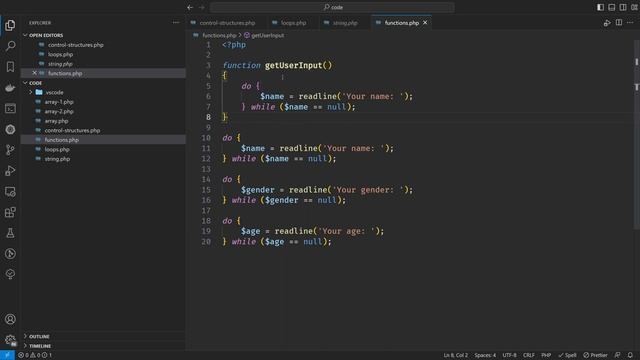Click the Run code icon in editor toolbar
Image resolution: width=640 pixels, height=360 pixels.
pos(607,23)
